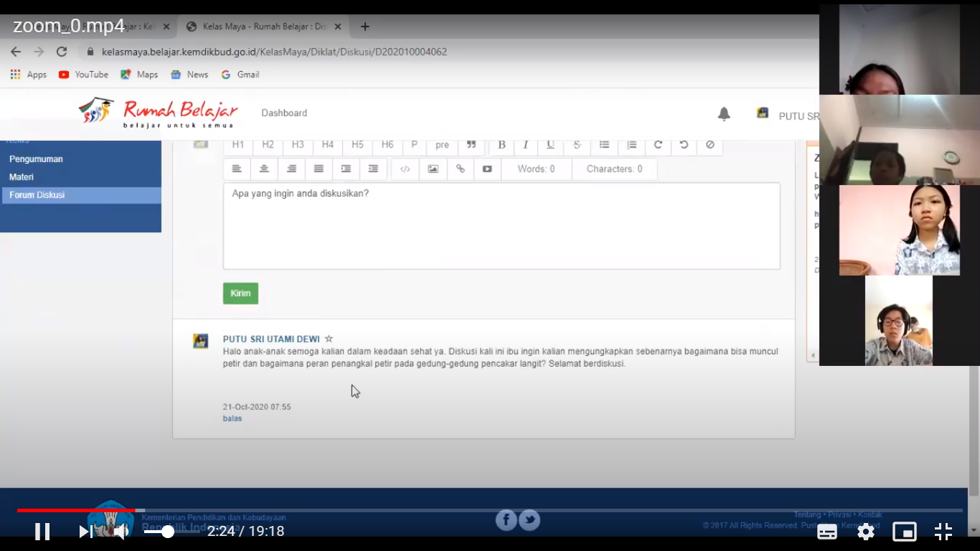Reply to the post via 'balas'
The height and width of the screenshot is (551, 980).
(x=232, y=418)
